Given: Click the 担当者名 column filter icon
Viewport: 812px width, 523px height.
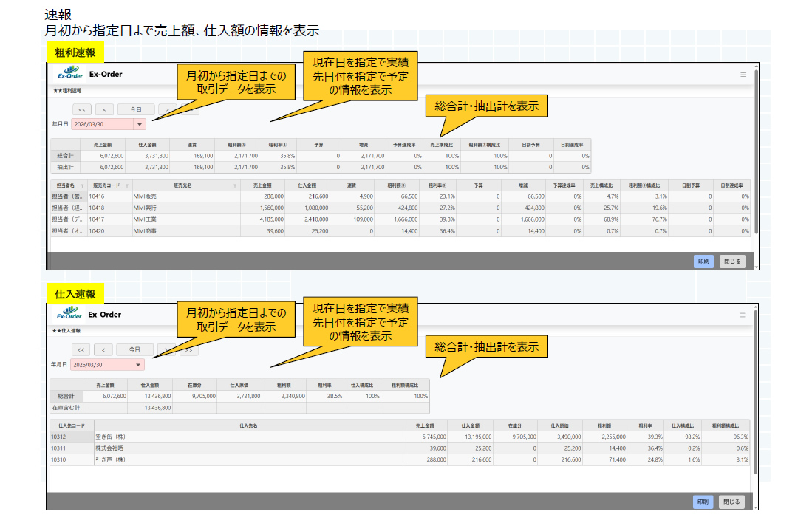Looking at the screenshot, I should (x=82, y=185).
